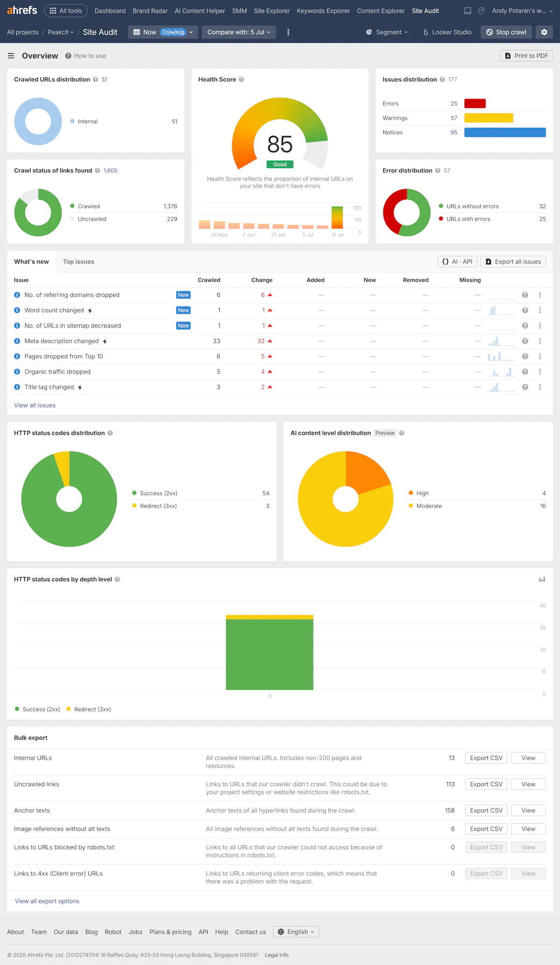Click help icon on No. of URLs in sitemap row
This screenshot has height=965, width=560.
pyautogui.click(x=525, y=326)
